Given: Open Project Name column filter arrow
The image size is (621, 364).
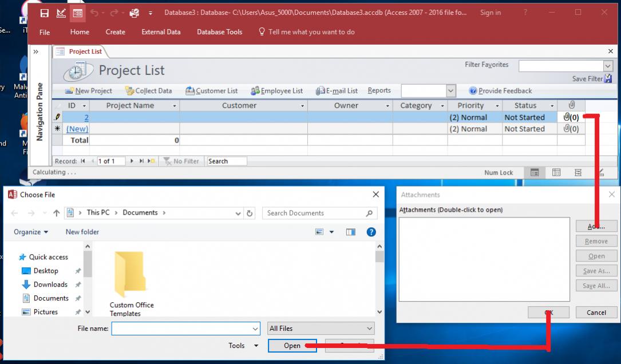Looking at the screenshot, I should click(174, 106).
